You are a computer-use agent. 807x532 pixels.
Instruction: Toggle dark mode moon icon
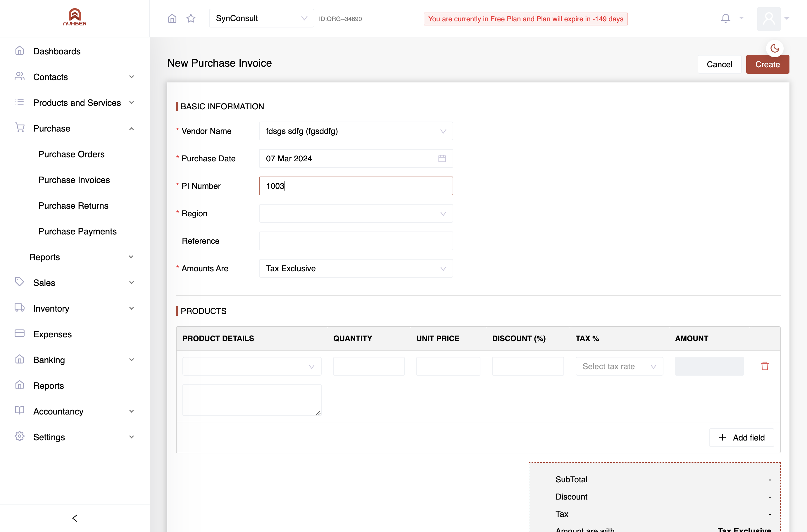coord(775,48)
